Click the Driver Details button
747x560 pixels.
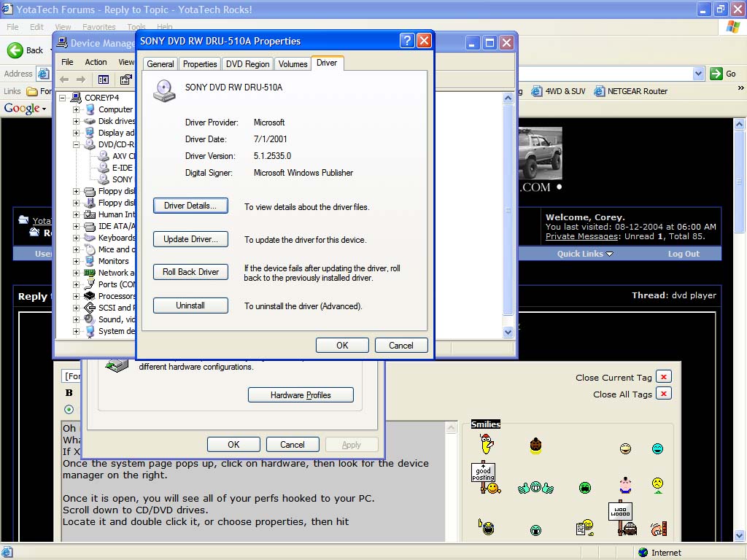(x=190, y=206)
